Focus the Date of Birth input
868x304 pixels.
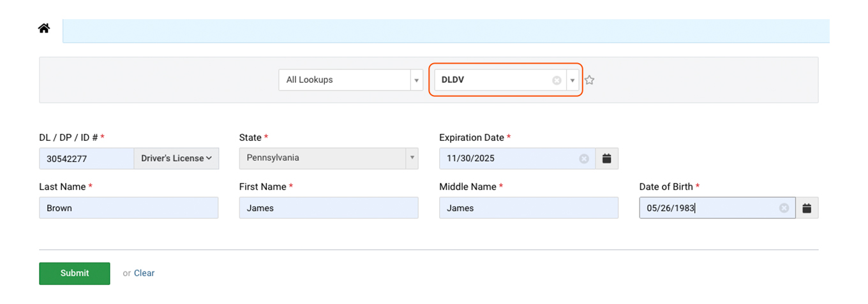click(717, 208)
